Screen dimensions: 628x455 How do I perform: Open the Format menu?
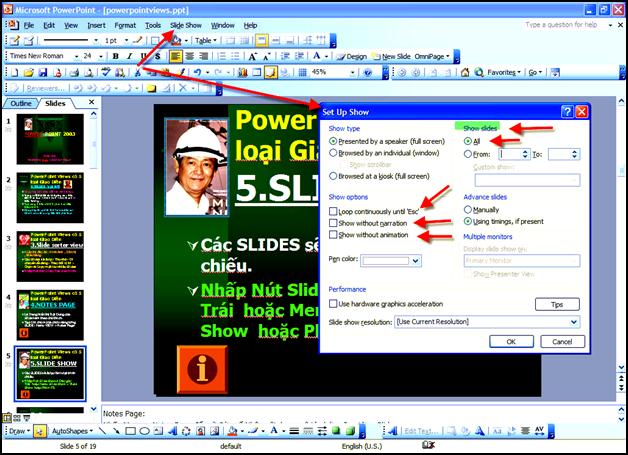[125, 25]
